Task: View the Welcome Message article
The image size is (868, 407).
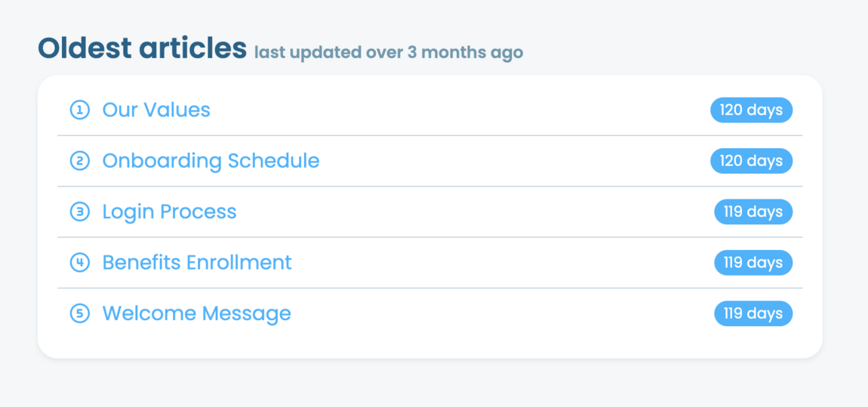Action: (x=196, y=313)
